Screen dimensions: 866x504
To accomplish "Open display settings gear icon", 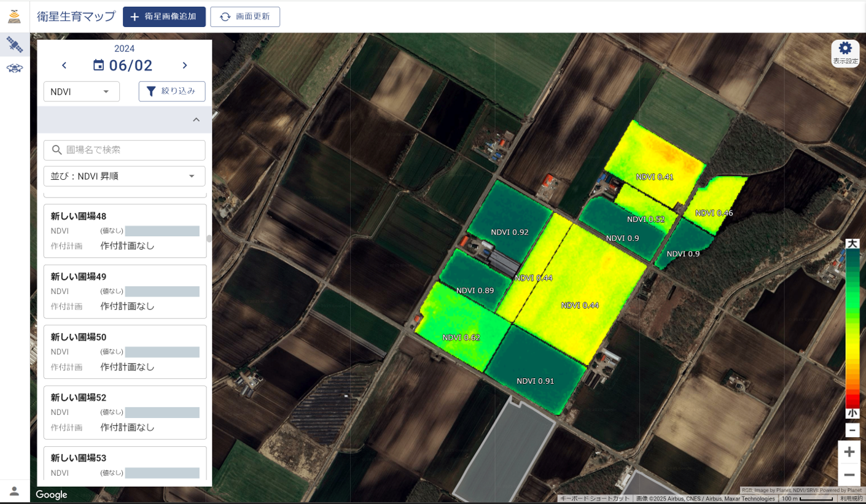I will click(845, 53).
